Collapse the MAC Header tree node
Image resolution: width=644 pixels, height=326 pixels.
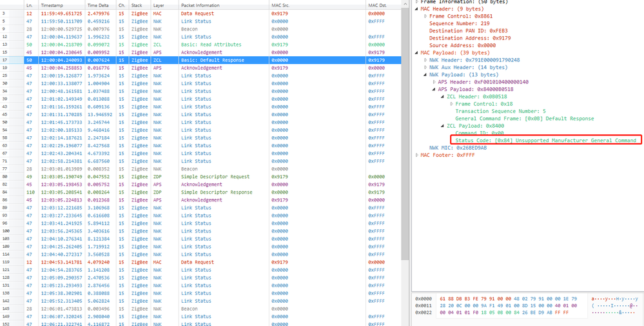pyautogui.click(x=417, y=8)
